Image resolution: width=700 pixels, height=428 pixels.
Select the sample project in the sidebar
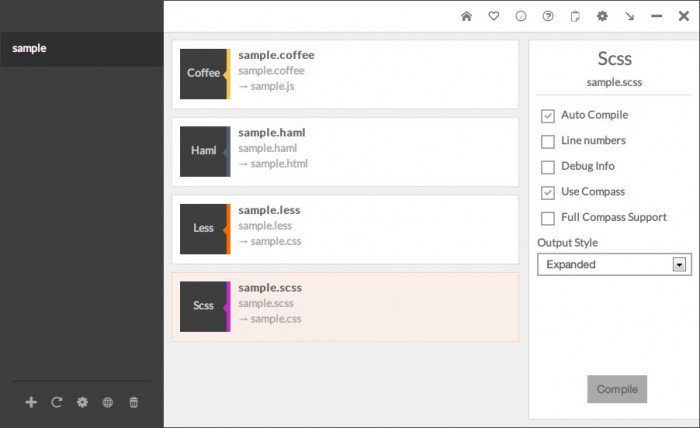(81, 48)
